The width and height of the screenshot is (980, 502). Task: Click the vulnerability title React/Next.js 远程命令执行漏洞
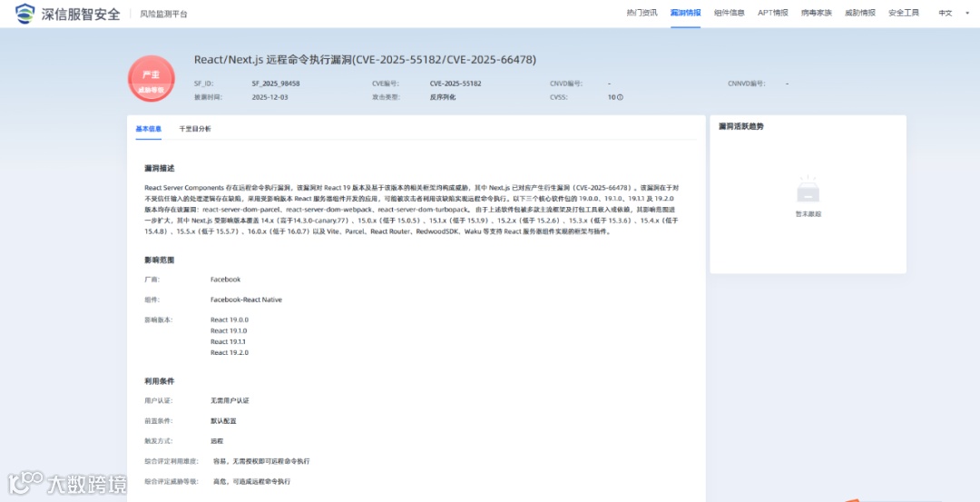coord(365,60)
